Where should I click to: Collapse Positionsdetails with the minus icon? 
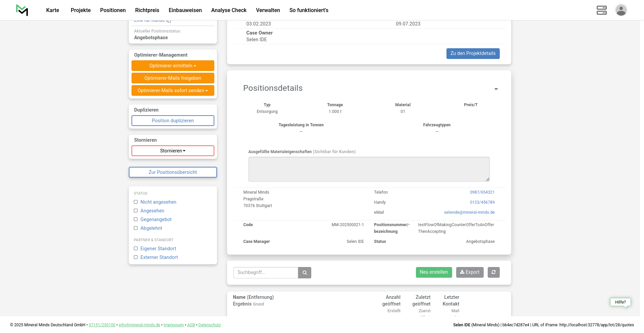pos(496,89)
